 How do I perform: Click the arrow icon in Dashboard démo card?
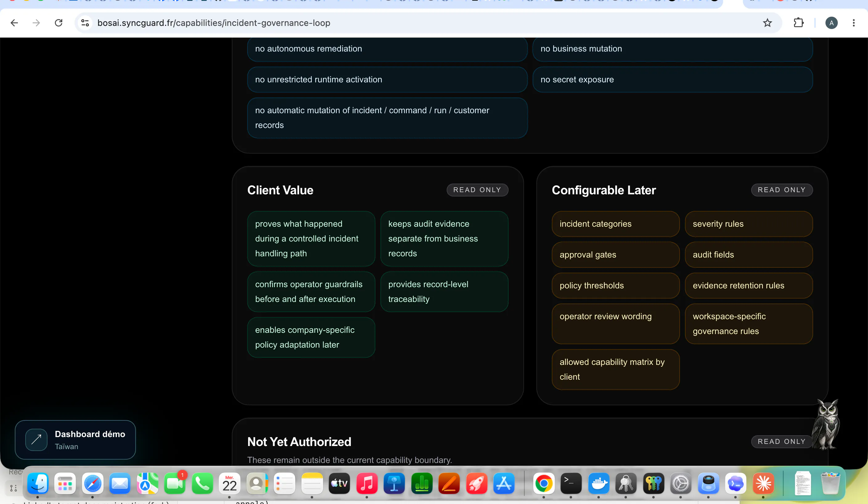pyautogui.click(x=36, y=440)
